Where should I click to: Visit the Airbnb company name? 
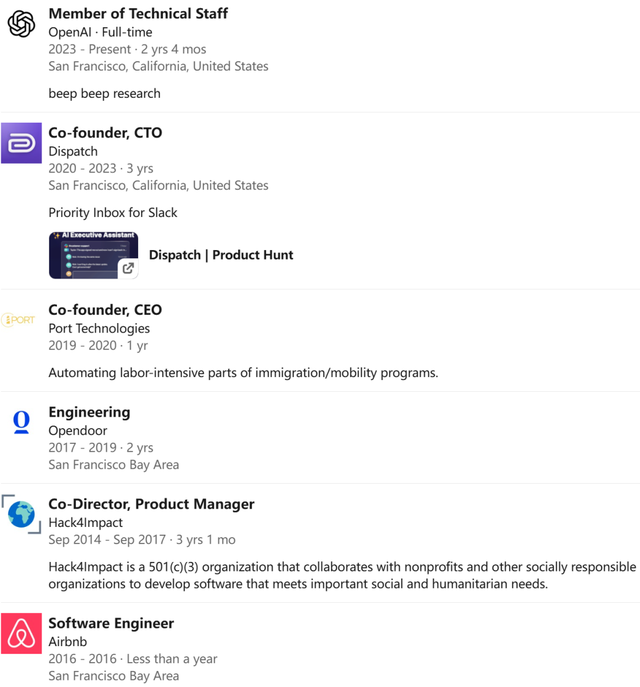[68, 642]
